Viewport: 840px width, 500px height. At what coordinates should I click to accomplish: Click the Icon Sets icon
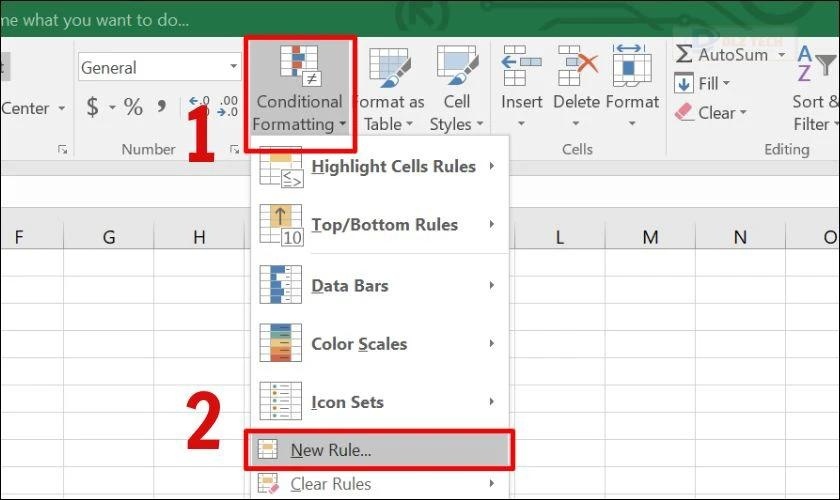coord(281,401)
